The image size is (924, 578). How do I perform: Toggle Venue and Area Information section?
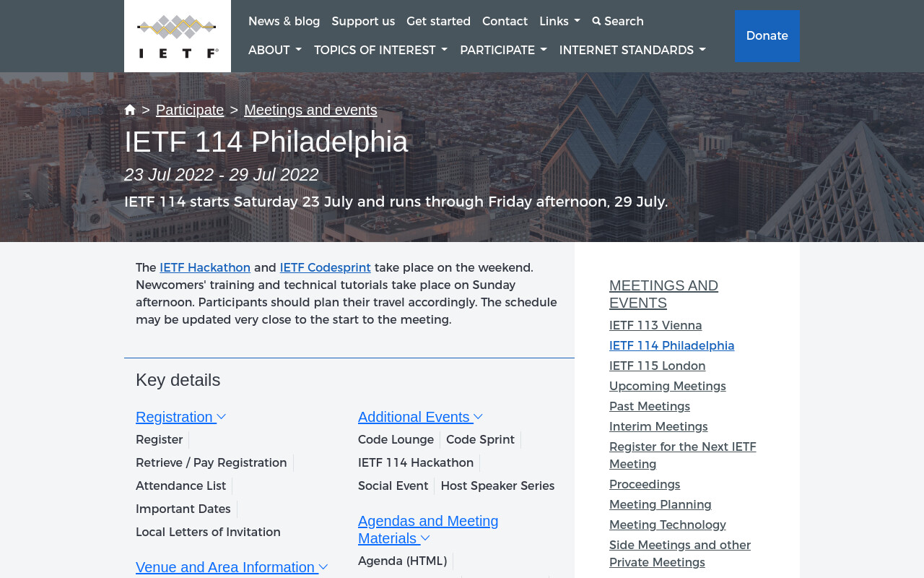[x=232, y=567]
